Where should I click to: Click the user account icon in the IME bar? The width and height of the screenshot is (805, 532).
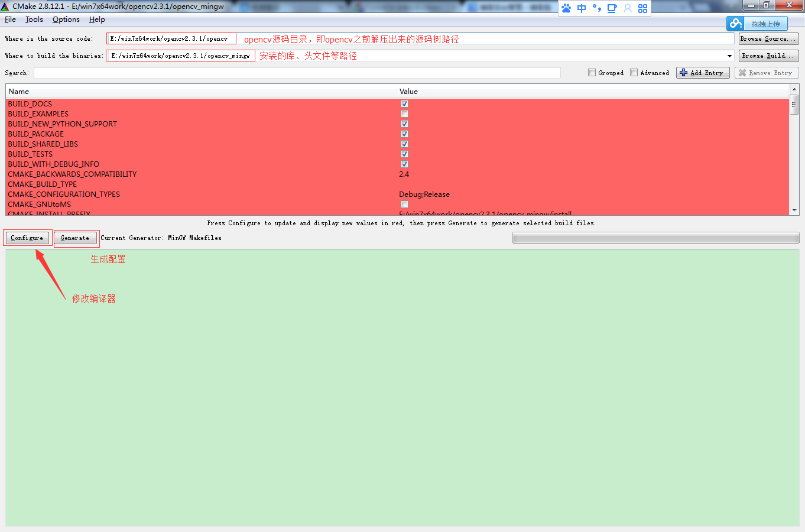(628, 8)
